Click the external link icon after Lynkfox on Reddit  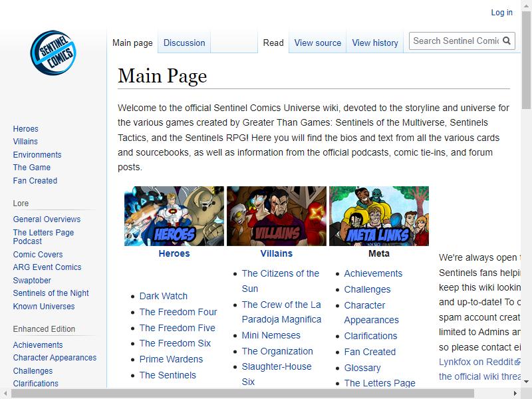tap(517, 362)
